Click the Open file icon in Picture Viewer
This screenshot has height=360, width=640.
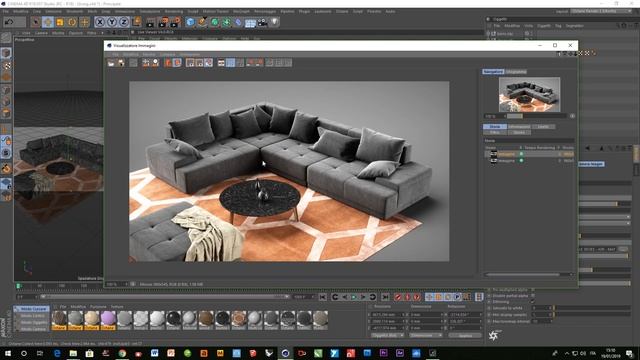111,63
